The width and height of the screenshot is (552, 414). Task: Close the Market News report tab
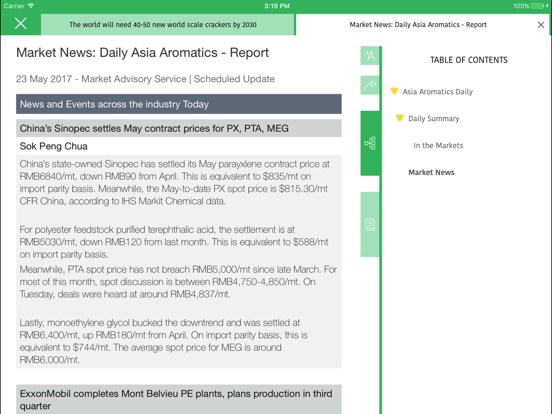pos(541,25)
